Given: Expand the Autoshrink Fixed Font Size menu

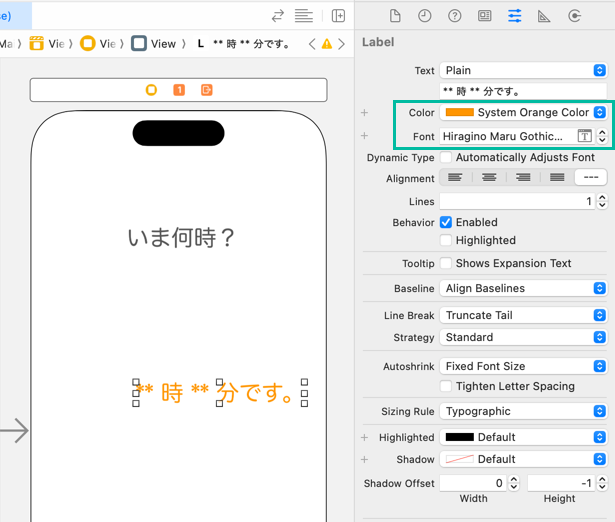Looking at the screenshot, I should (x=523, y=366).
